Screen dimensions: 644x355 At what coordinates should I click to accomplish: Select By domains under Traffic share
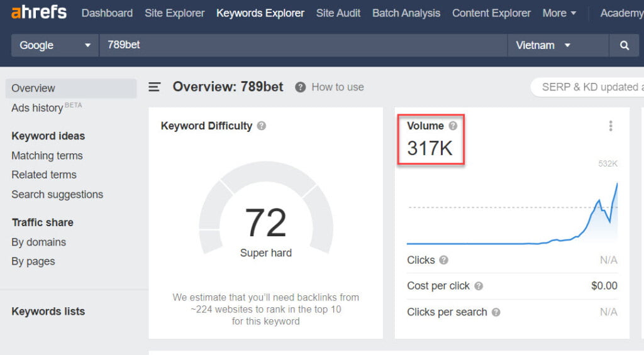(x=38, y=242)
